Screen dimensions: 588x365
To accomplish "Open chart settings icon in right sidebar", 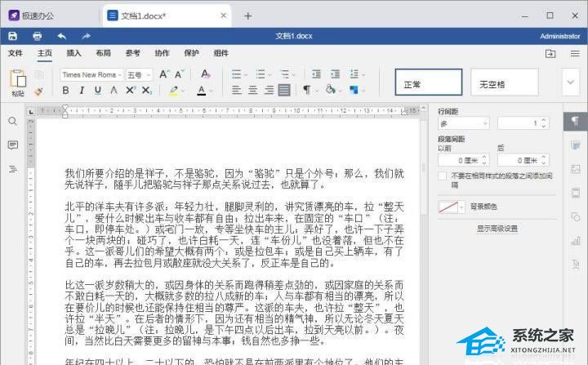I will [576, 240].
